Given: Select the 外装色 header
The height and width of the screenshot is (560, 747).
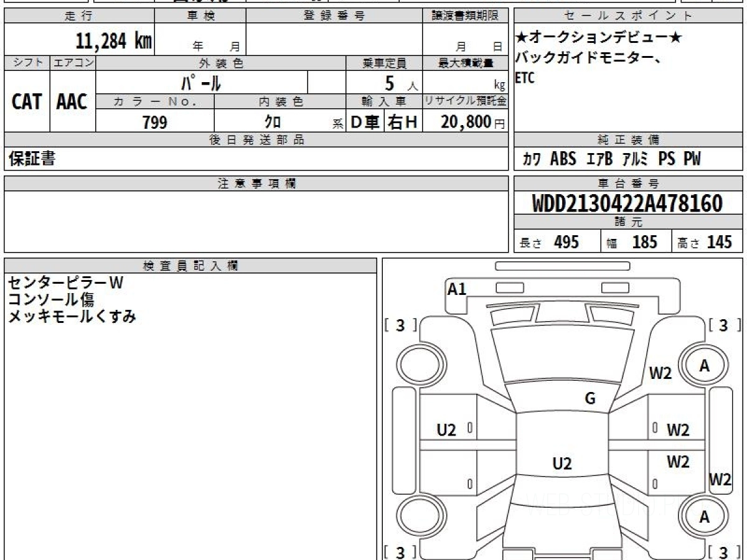Looking at the screenshot, I should [x=221, y=63].
